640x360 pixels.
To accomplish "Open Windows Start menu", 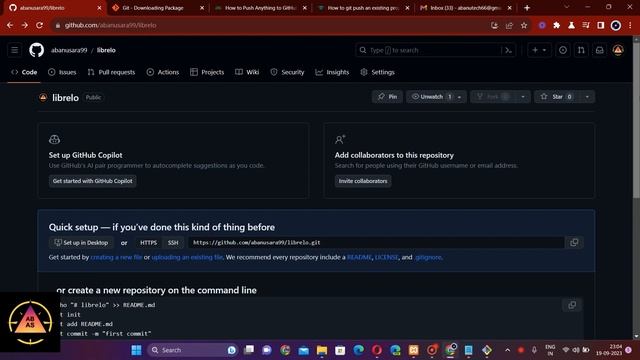I will pos(136,350).
